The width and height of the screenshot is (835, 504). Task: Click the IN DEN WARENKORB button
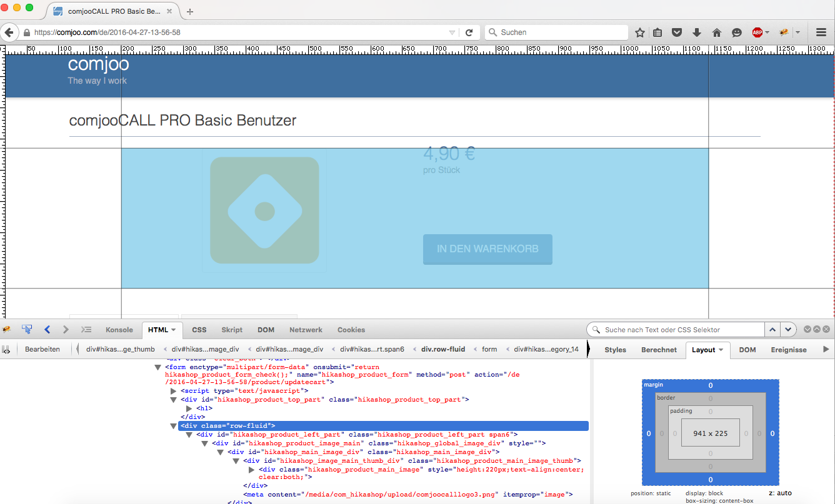[x=487, y=249]
